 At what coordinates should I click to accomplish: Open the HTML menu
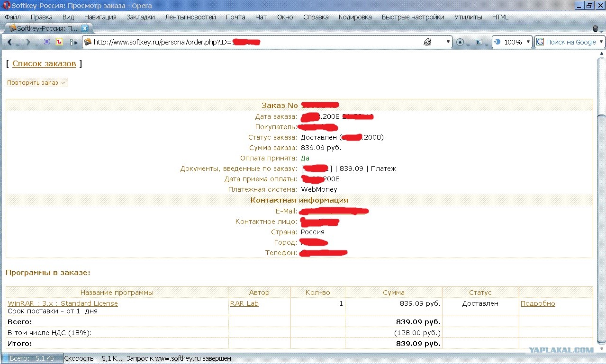pos(500,17)
